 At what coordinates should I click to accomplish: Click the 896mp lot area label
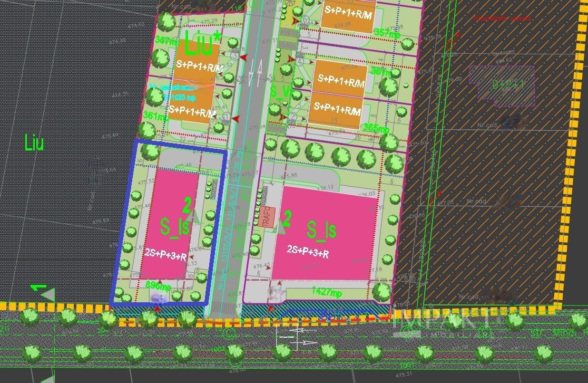tap(158, 285)
